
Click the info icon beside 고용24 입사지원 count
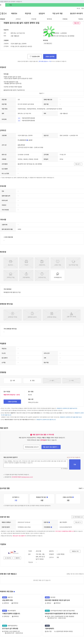coord(73,497)
